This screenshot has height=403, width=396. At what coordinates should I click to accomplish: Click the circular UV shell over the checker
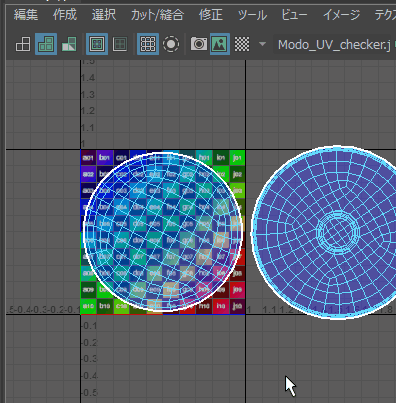tap(163, 231)
